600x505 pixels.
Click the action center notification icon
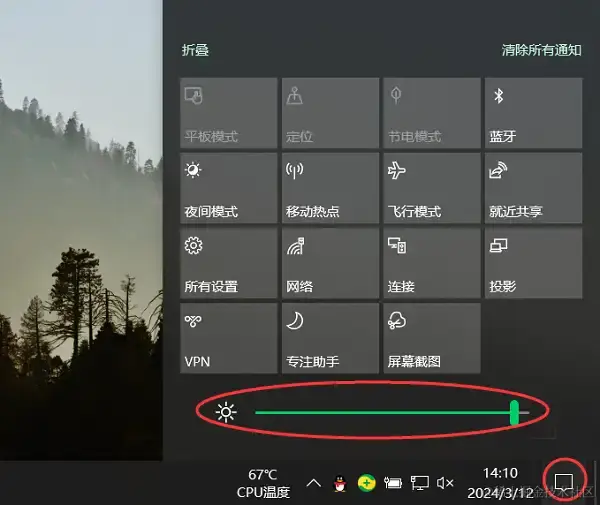pos(564,482)
